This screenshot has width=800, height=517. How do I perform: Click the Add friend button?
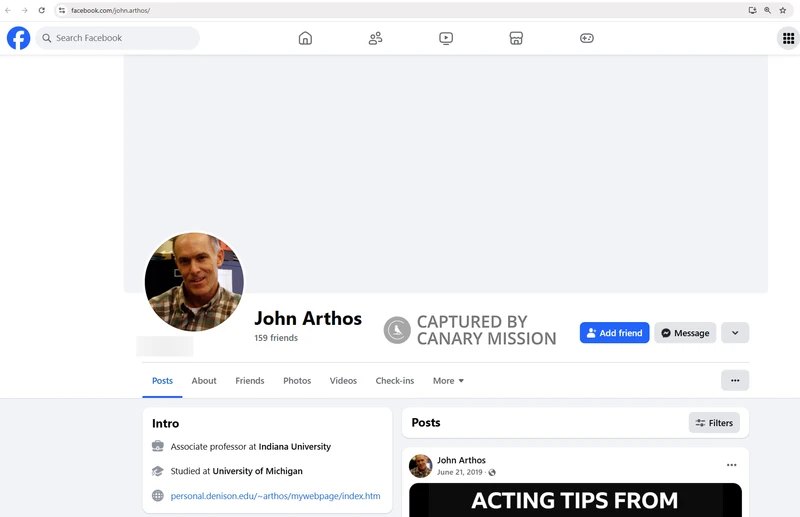coord(614,333)
